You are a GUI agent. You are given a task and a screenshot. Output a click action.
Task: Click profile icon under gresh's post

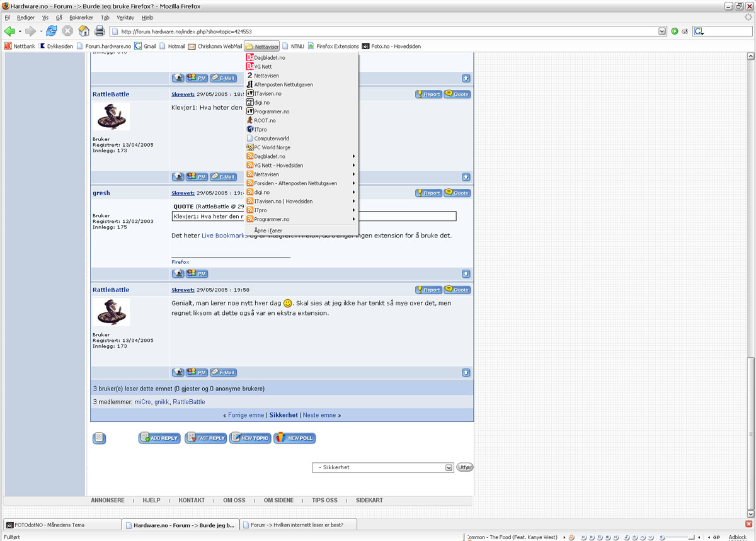pos(178,273)
